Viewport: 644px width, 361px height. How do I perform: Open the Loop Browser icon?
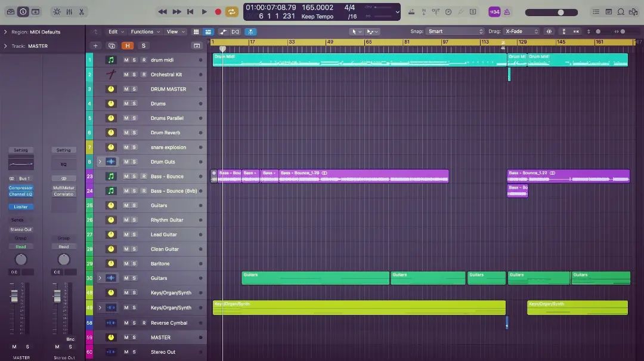[x=621, y=12]
